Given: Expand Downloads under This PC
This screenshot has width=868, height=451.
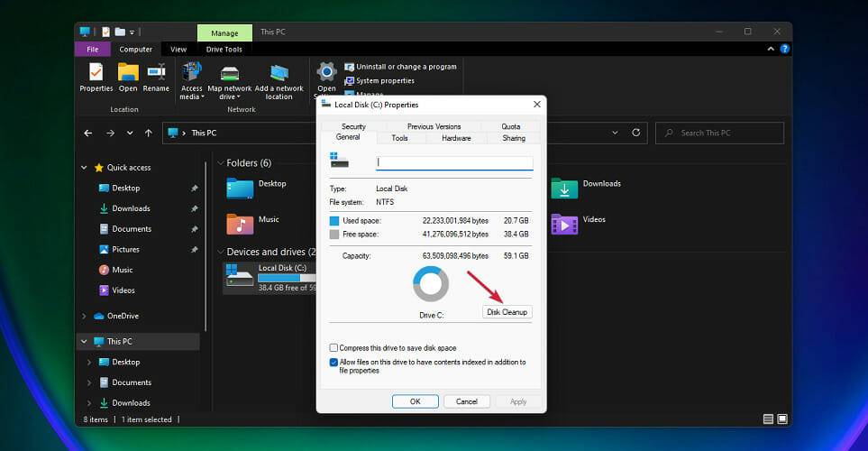Looking at the screenshot, I should click(89, 403).
